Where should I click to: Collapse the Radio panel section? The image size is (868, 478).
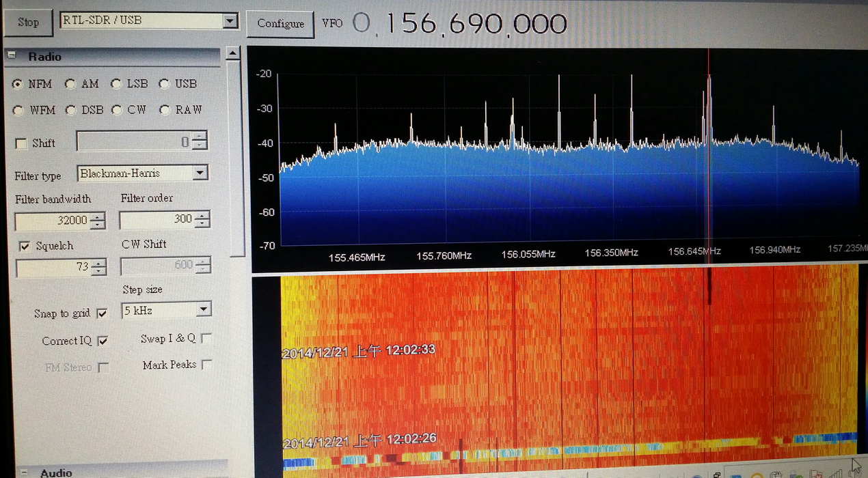[x=12, y=57]
